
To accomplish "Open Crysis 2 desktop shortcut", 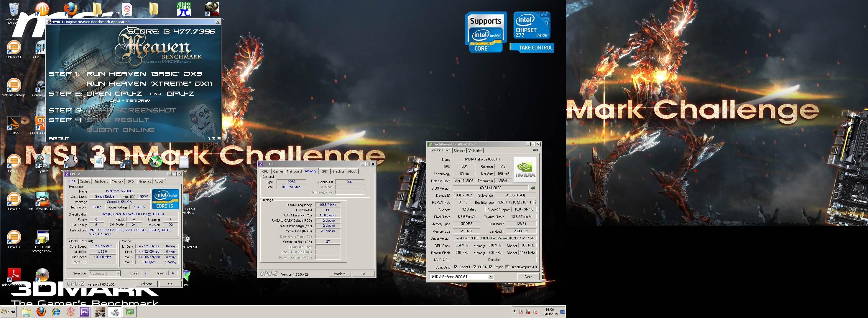I will pyautogui.click(x=42, y=163).
